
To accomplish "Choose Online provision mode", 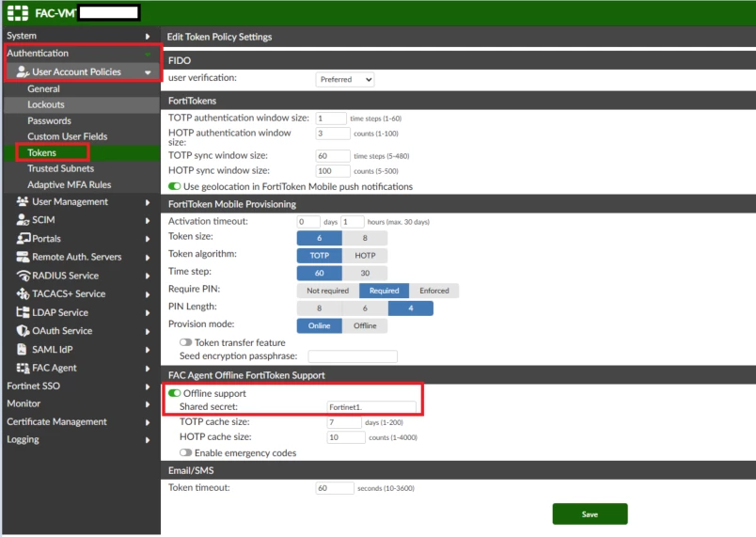I will coord(319,325).
